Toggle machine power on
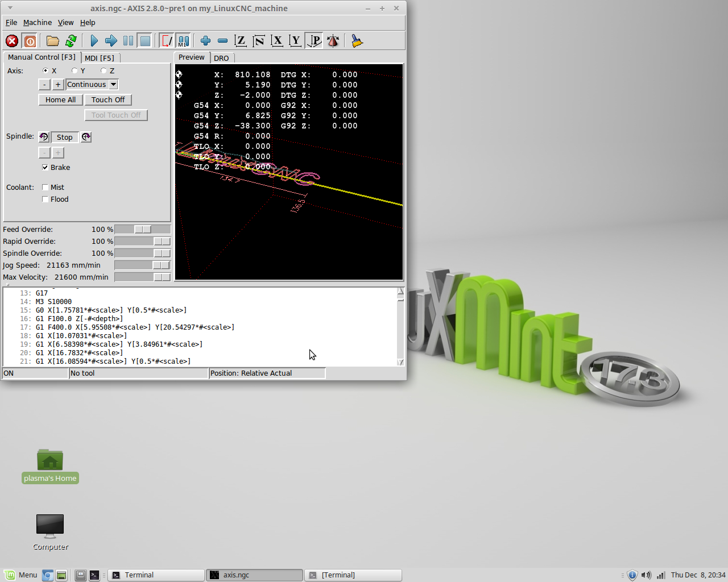The image size is (728, 582). coord(30,40)
